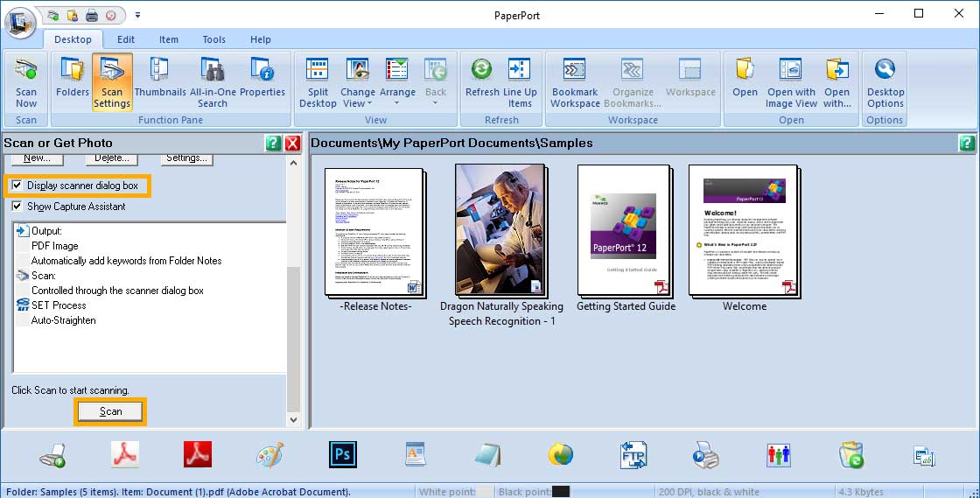Open the quick access toolbar customize arrow
This screenshot has height=498, width=980.
click(137, 16)
